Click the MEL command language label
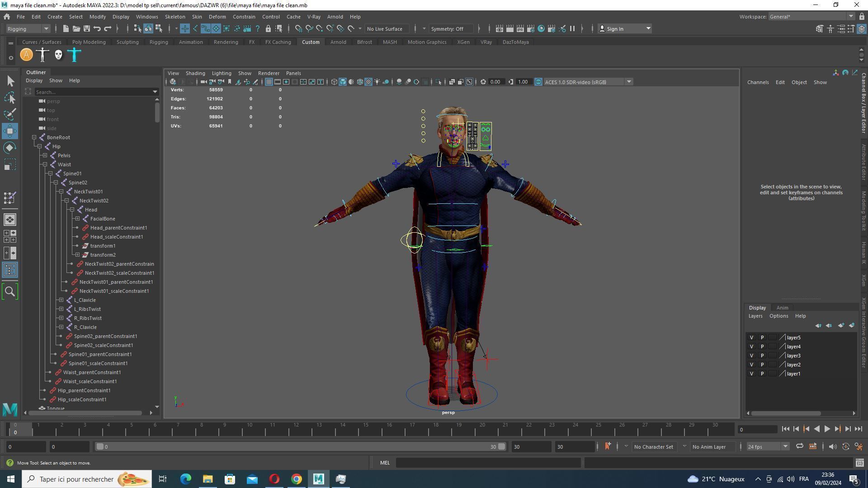Viewport: 868px width, 488px height. click(385, 463)
